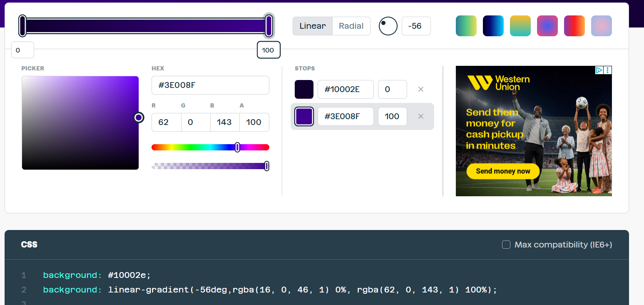Select the dark blue to cyan preset

(x=493, y=26)
